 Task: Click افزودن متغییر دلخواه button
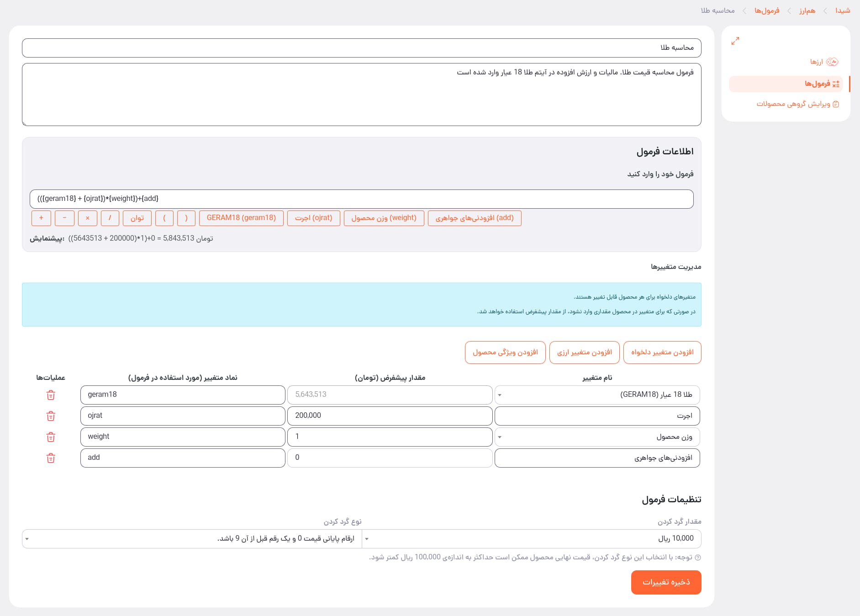(x=662, y=353)
